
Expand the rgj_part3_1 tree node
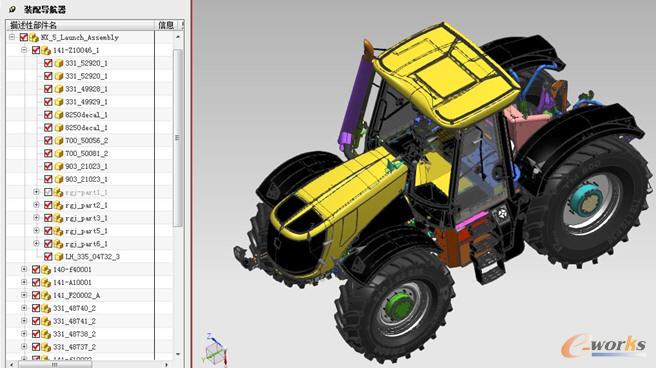(36, 218)
